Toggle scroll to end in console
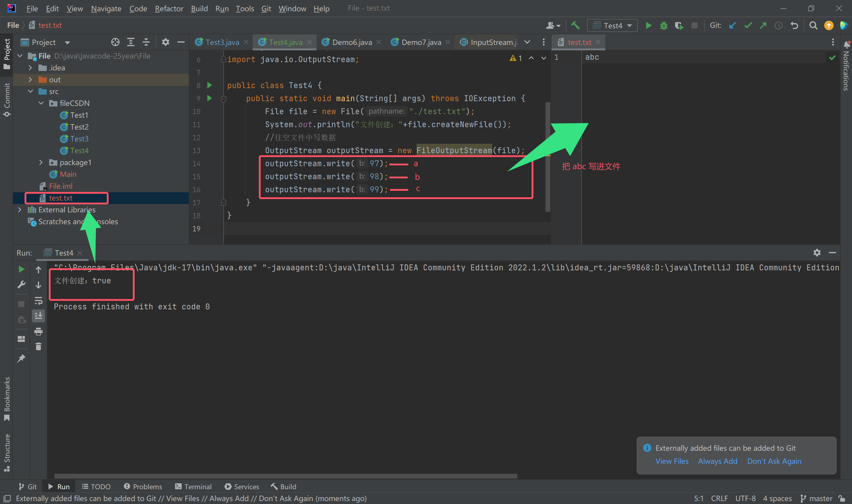The height and width of the screenshot is (504, 852). coord(38,316)
